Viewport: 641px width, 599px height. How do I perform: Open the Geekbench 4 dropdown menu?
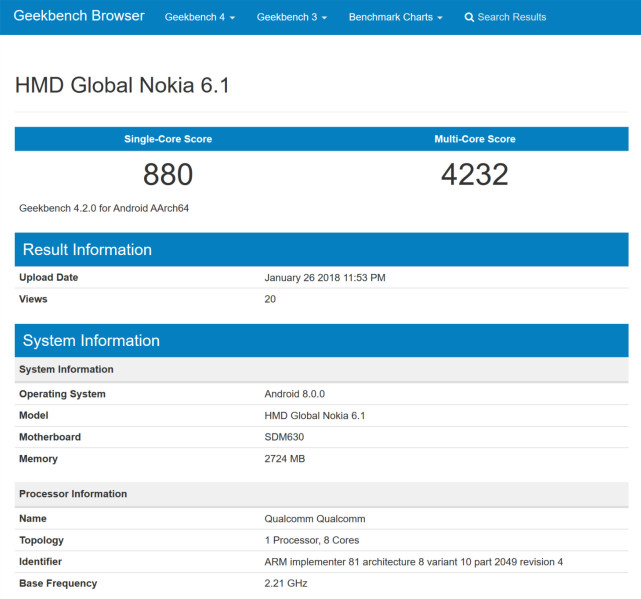pos(200,17)
